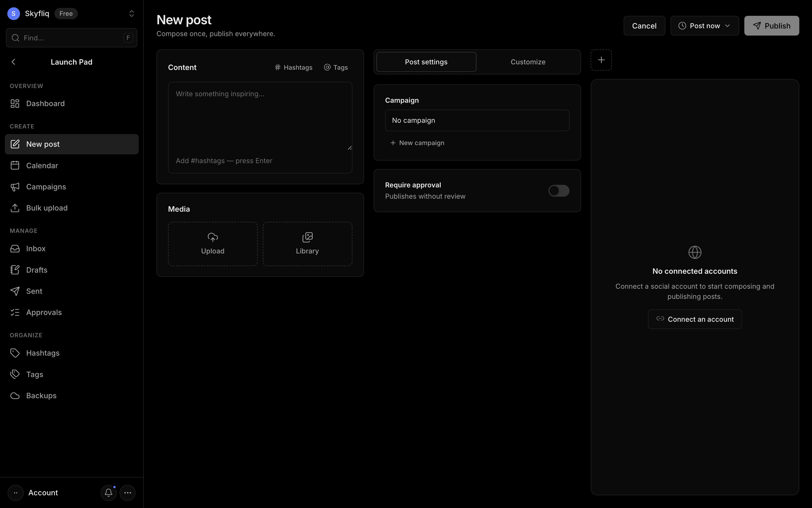Focus the Find search field
812x508 pixels.
71,38
